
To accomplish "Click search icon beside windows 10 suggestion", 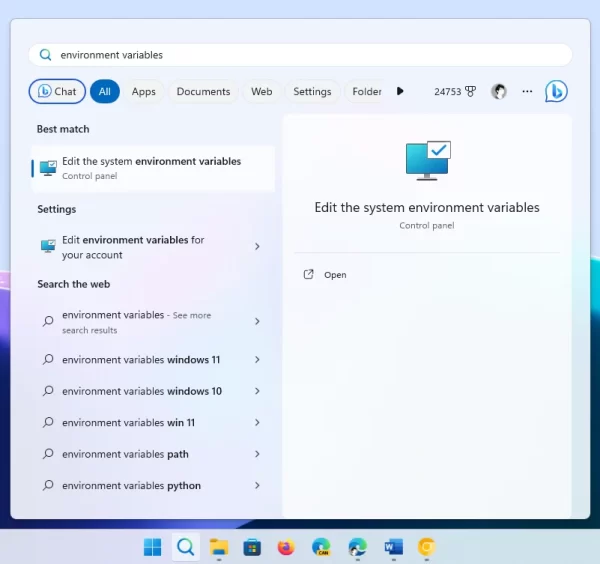I will pos(48,391).
